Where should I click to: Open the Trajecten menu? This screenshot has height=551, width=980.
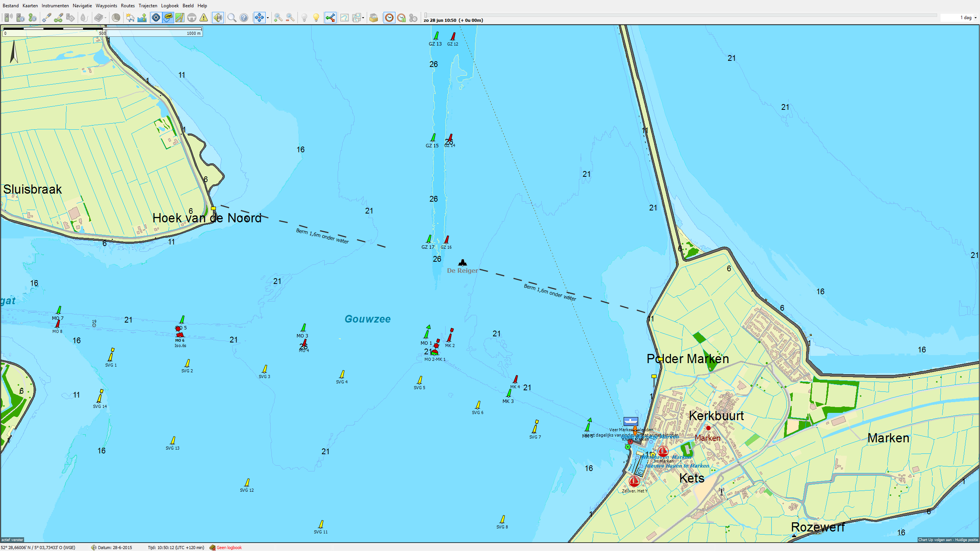(x=148, y=6)
